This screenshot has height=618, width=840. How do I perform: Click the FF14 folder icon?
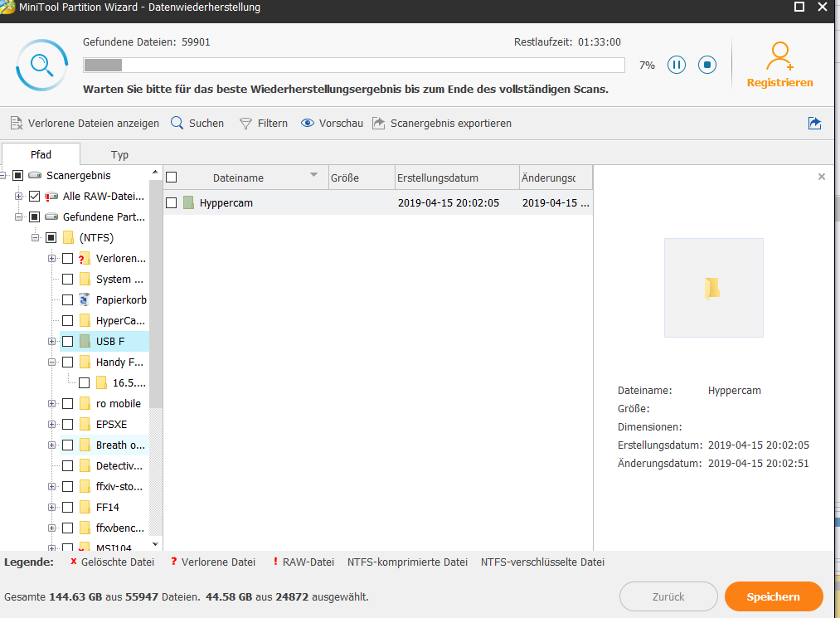click(x=85, y=507)
